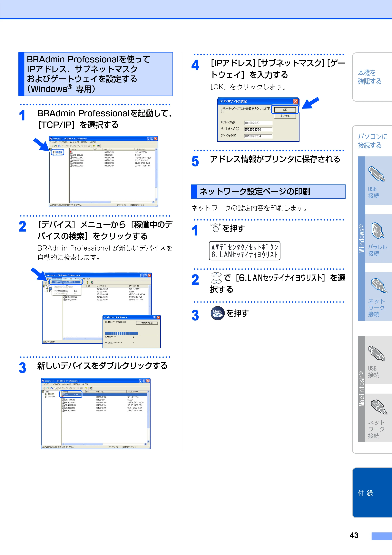Select BRN_220F9C row in step 3 list
This screenshot has width=392, height=555.
104,411
